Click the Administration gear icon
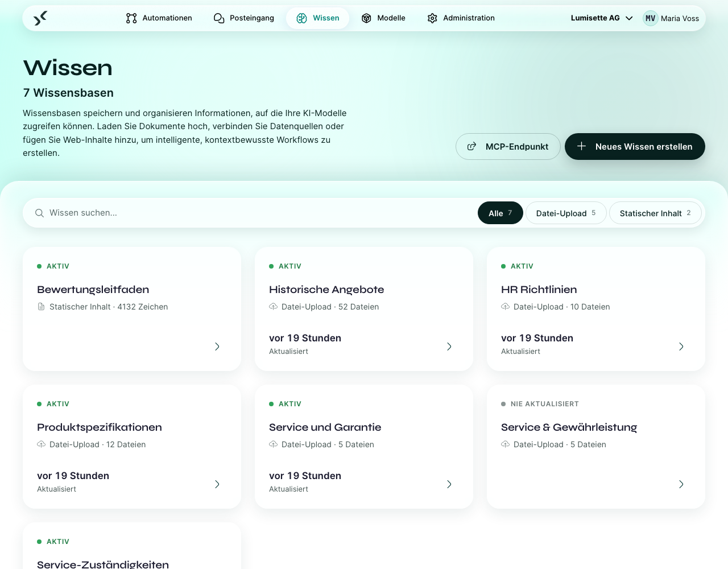The image size is (728, 569). pos(432,18)
